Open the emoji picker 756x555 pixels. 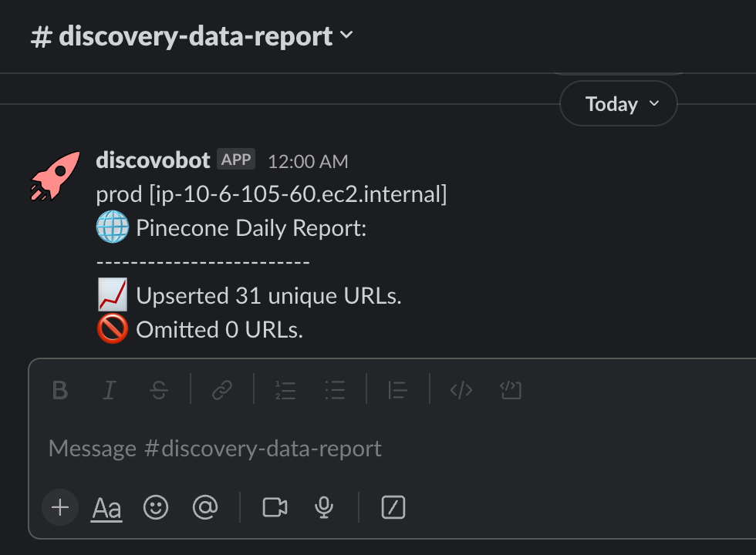click(156, 507)
